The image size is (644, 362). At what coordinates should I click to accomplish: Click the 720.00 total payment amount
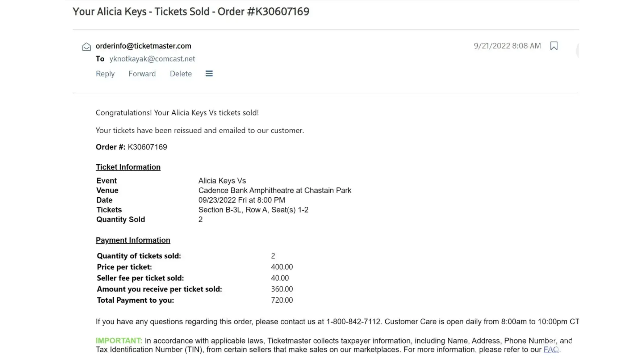click(282, 300)
